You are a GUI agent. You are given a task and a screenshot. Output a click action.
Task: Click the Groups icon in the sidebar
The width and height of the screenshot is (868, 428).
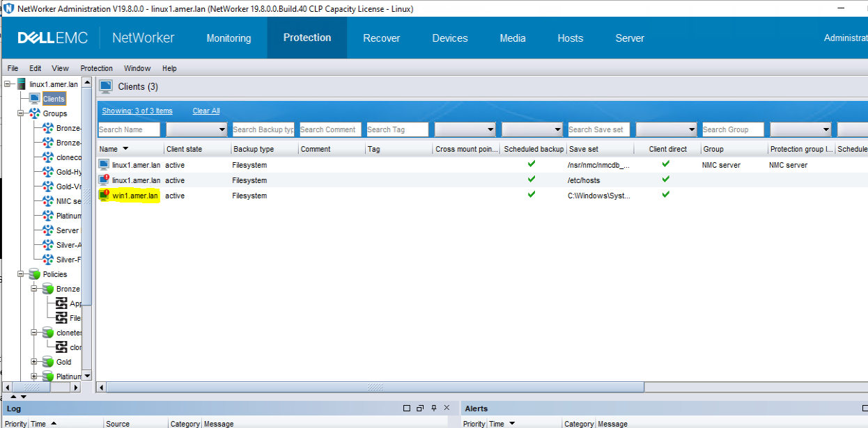coord(35,113)
